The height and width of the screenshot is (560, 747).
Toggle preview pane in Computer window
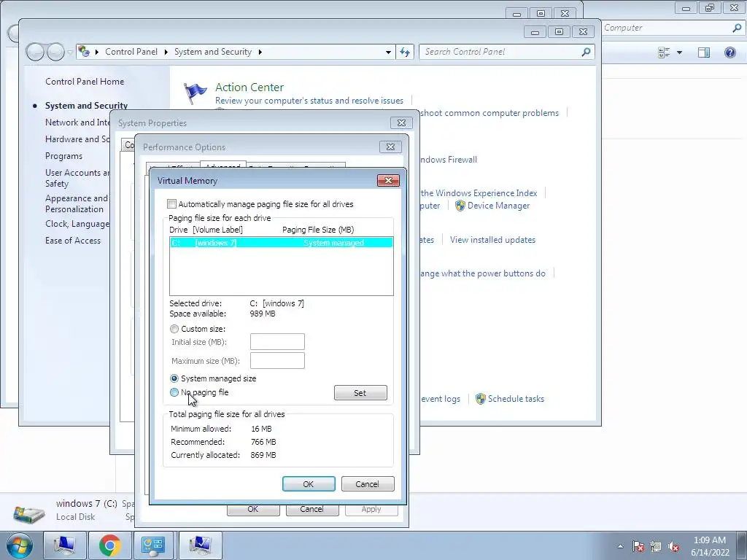click(704, 52)
